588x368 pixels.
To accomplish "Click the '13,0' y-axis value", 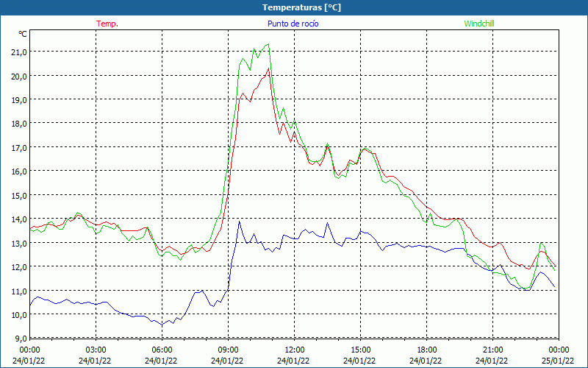I will pos(19,243).
